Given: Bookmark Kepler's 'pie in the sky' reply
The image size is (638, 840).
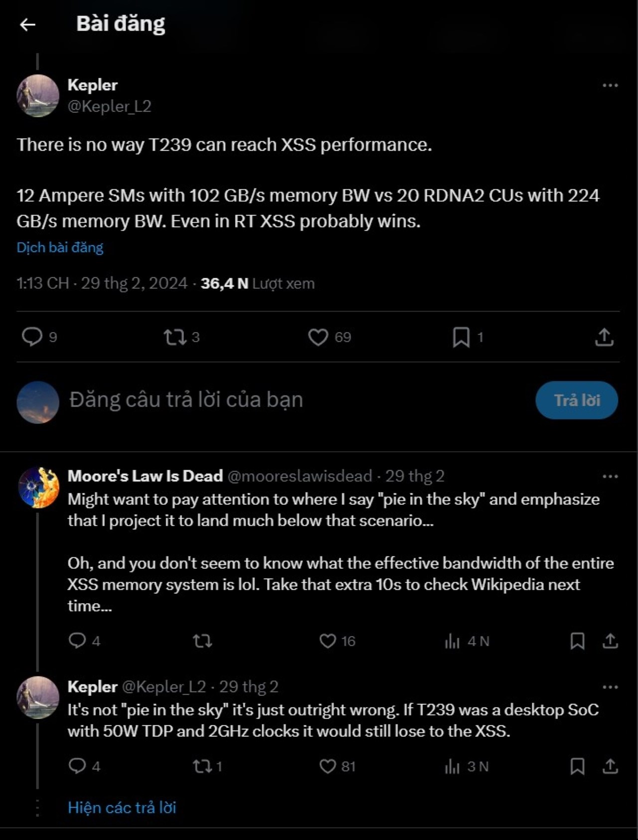Looking at the screenshot, I should pos(577,766).
